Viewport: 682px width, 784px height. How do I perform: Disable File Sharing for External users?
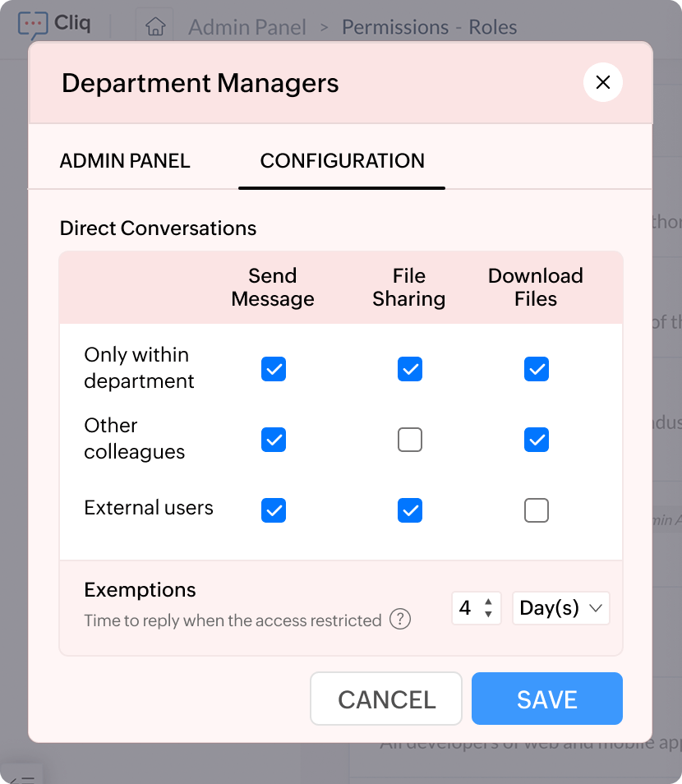[409, 510]
